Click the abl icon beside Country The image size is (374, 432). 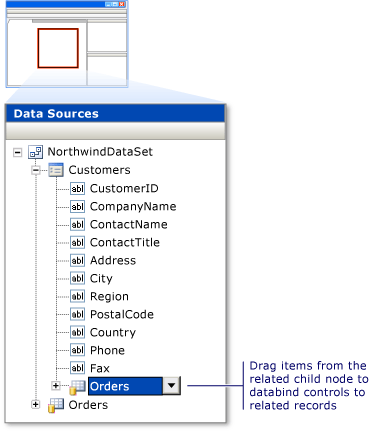pos(77,333)
